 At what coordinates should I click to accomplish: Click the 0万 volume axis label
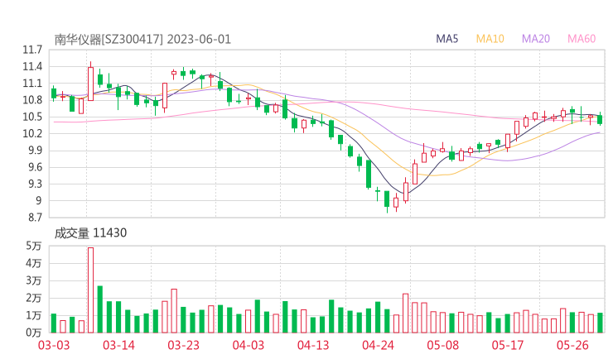[x=34, y=333]
